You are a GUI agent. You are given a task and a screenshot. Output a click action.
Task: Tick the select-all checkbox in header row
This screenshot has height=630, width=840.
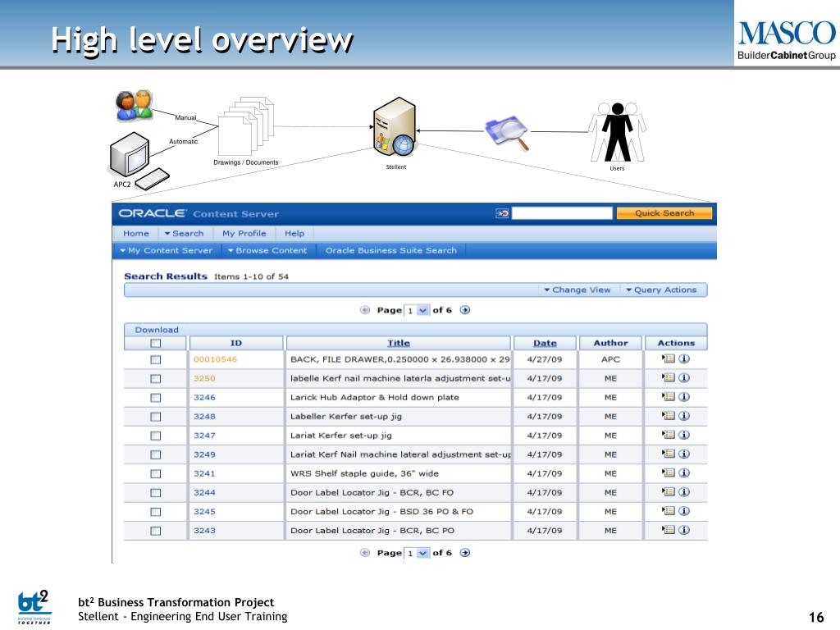point(155,344)
